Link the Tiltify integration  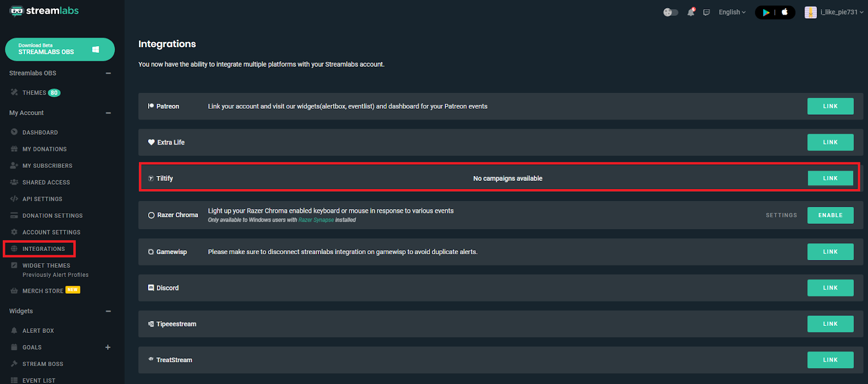[x=830, y=178]
